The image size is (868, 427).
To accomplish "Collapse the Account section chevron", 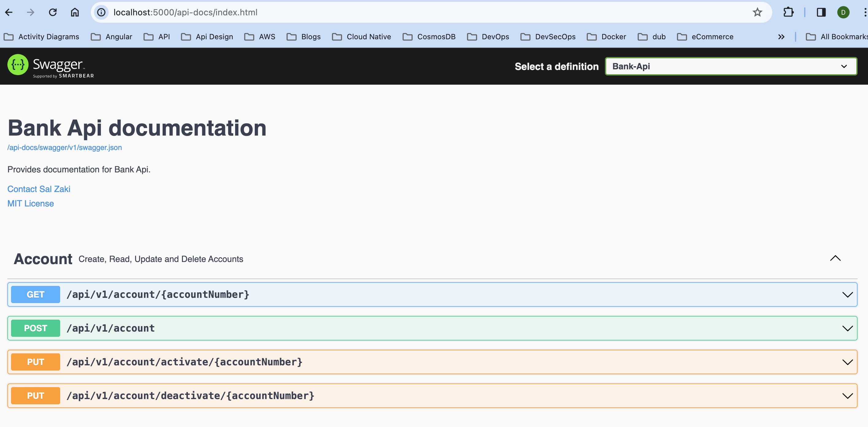I will (x=835, y=258).
